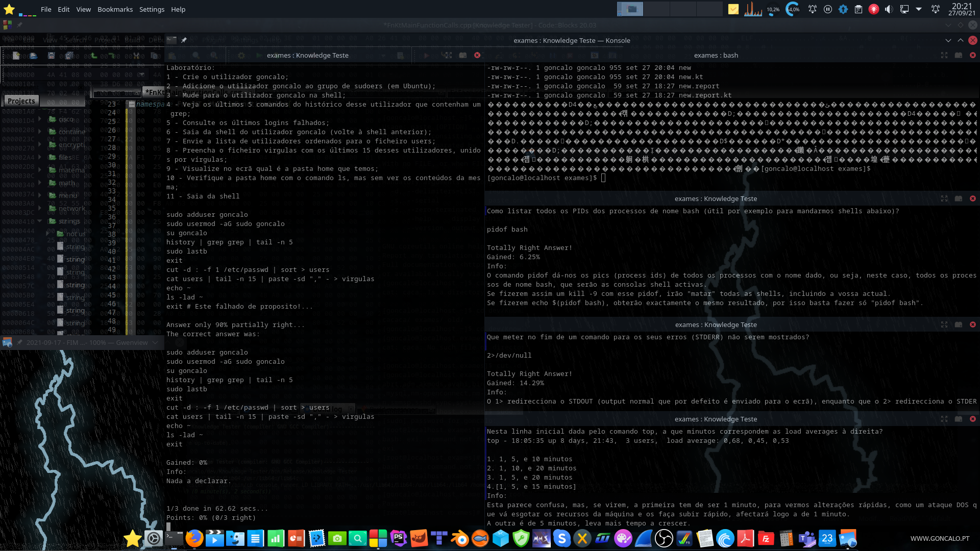The image size is (980, 551).
Task: Select the Projects tab in Code::Blocks
Action: (21, 101)
